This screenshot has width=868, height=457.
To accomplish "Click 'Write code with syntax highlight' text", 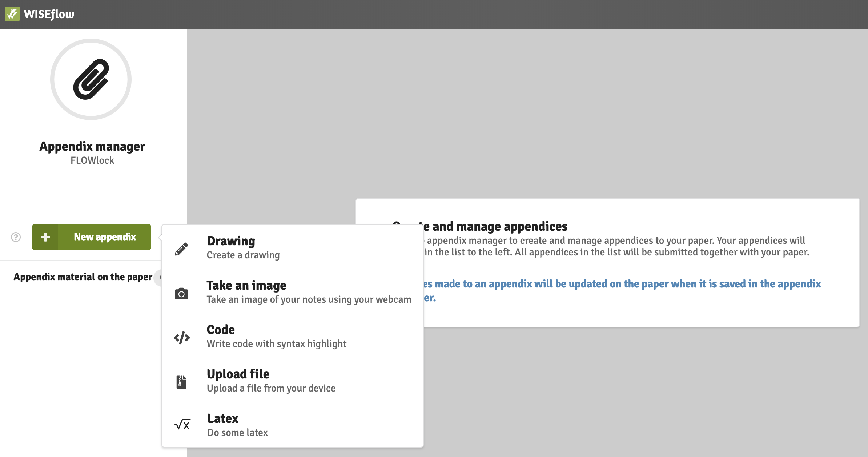I will (x=277, y=344).
